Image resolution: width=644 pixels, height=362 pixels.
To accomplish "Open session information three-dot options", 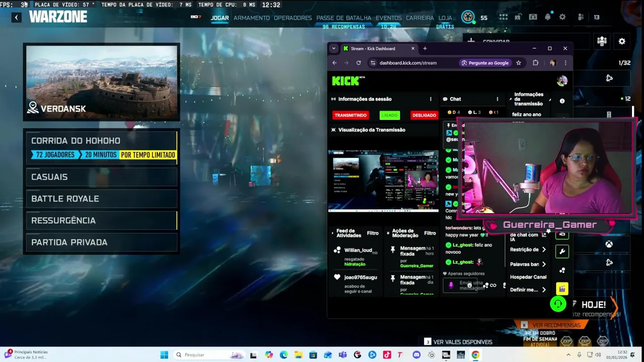I will [x=430, y=99].
